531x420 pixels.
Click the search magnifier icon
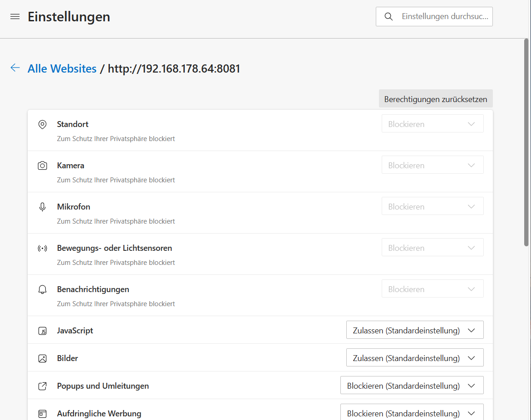point(388,17)
